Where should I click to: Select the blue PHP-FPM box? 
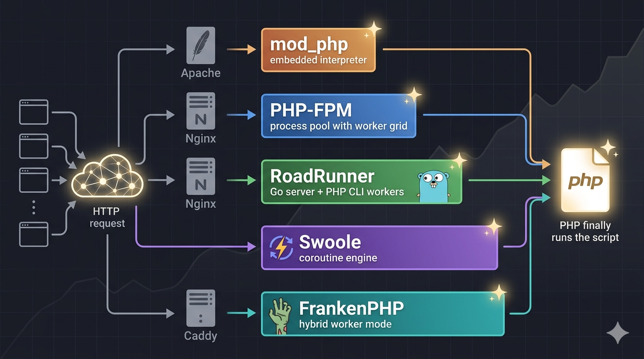[338, 115]
